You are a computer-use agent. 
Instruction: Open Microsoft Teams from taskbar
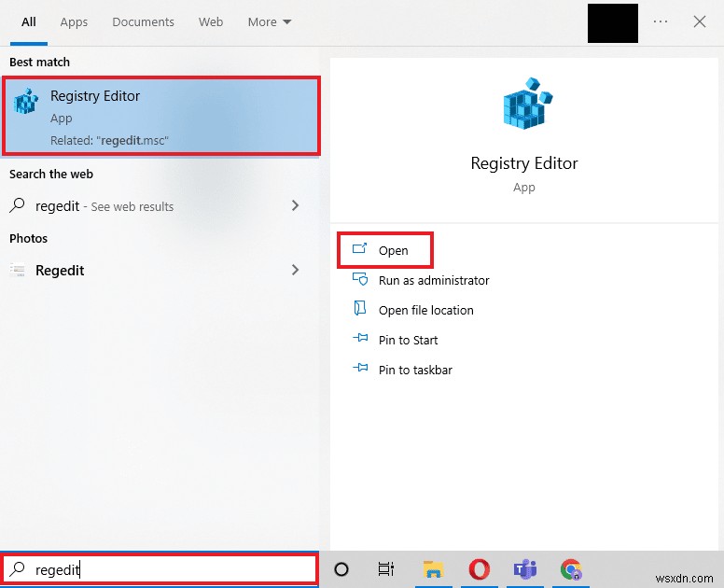(x=525, y=569)
